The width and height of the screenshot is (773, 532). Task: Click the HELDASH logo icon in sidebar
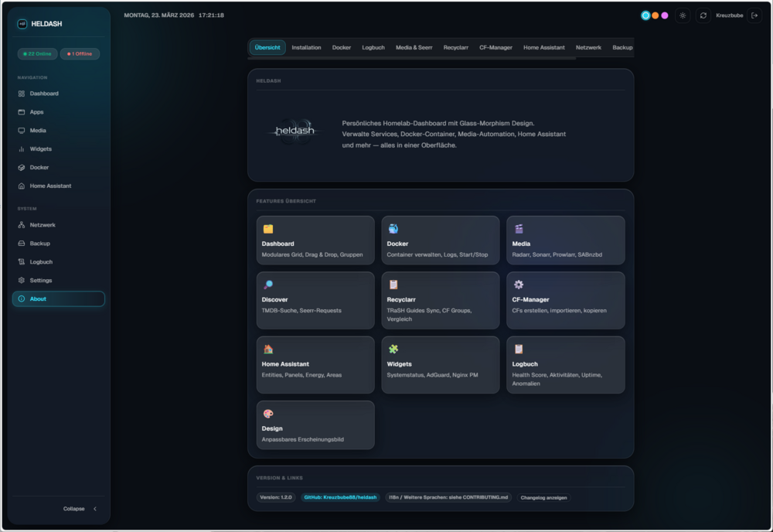[22, 24]
